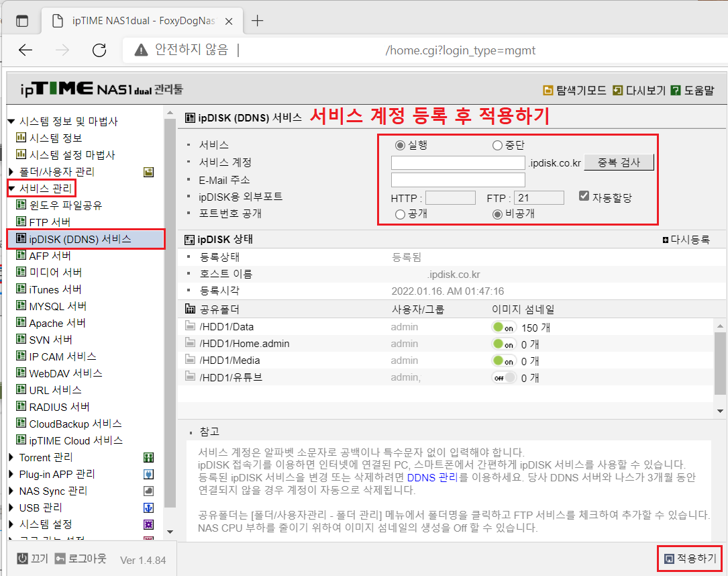
Task: Open URL 서비스 menu item
Action: tap(55, 390)
